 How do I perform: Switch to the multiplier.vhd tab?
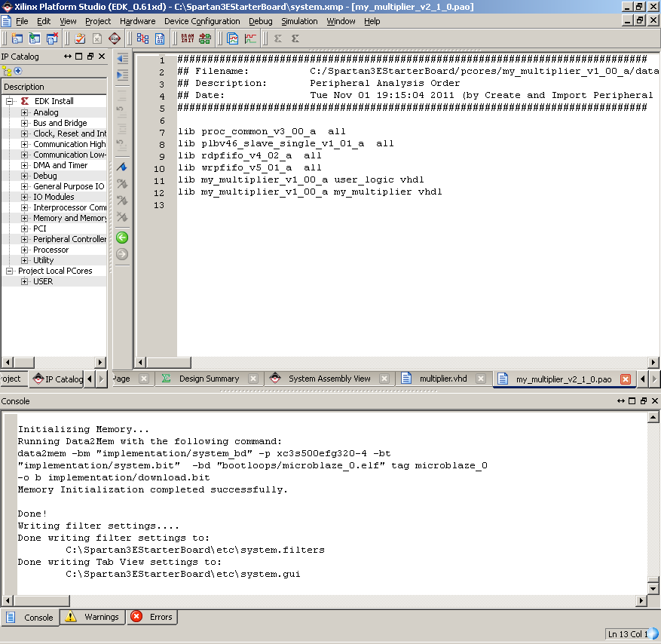443,379
